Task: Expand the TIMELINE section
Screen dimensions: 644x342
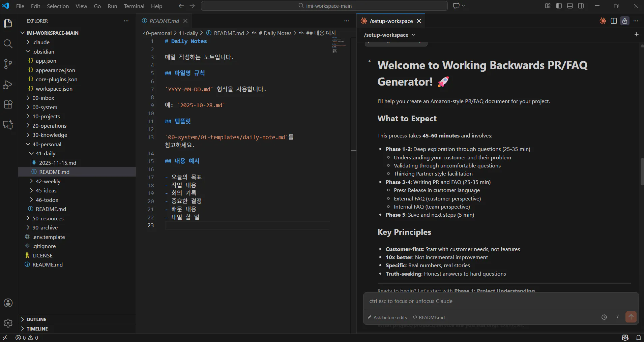Action: coord(77,329)
